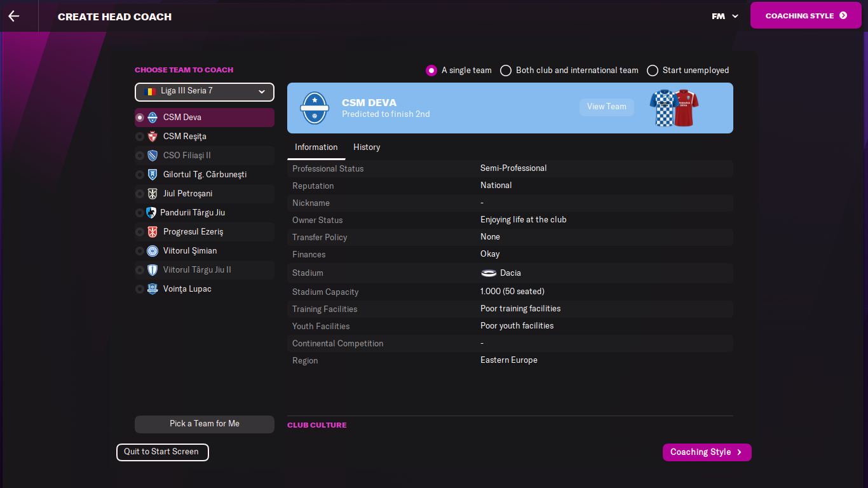Click the '1.000 (50 seated)' capacity value
Viewport: 868px width, 488px height.
pos(513,292)
